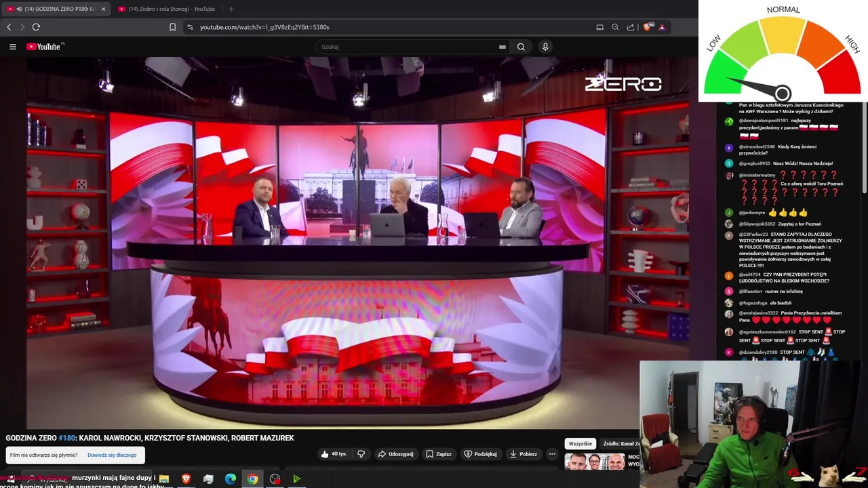
Task: Dislike the video with thumbs down
Action: 361,454
